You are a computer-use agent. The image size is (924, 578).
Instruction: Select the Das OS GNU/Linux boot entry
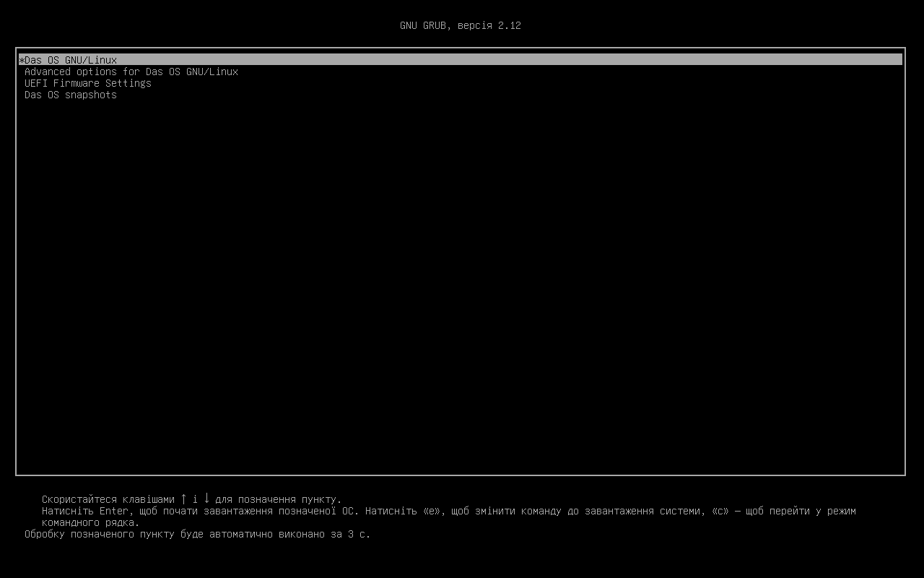tap(461, 60)
